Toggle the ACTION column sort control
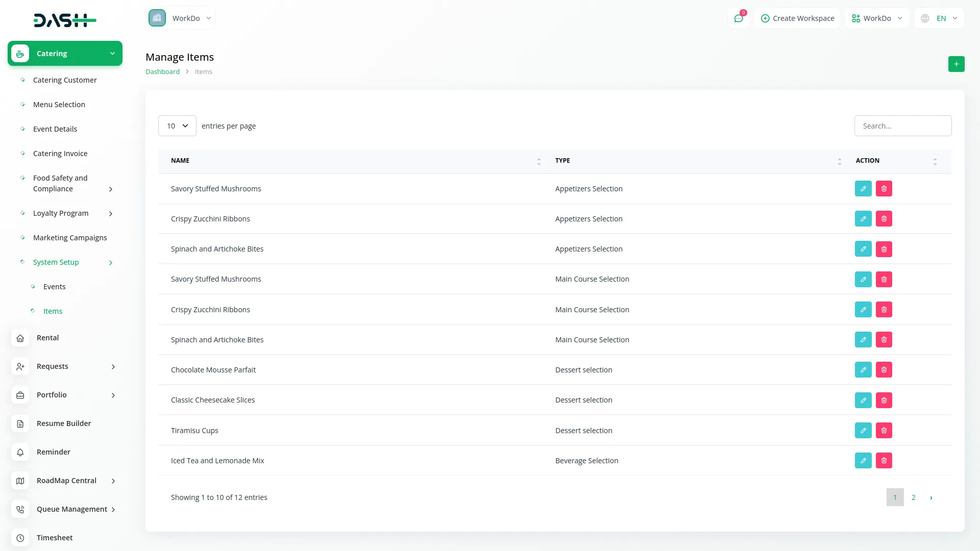 coord(935,161)
